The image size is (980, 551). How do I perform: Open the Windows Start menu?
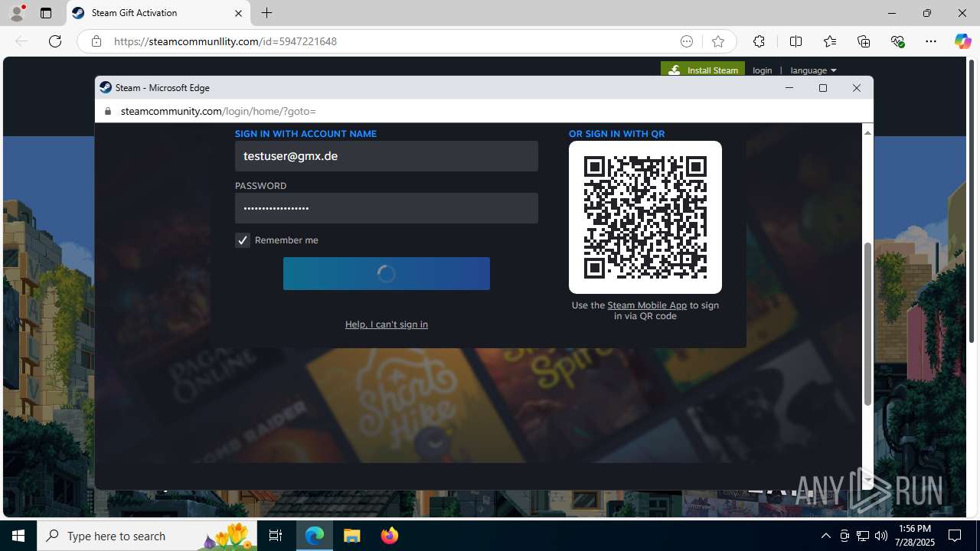coord(18,536)
